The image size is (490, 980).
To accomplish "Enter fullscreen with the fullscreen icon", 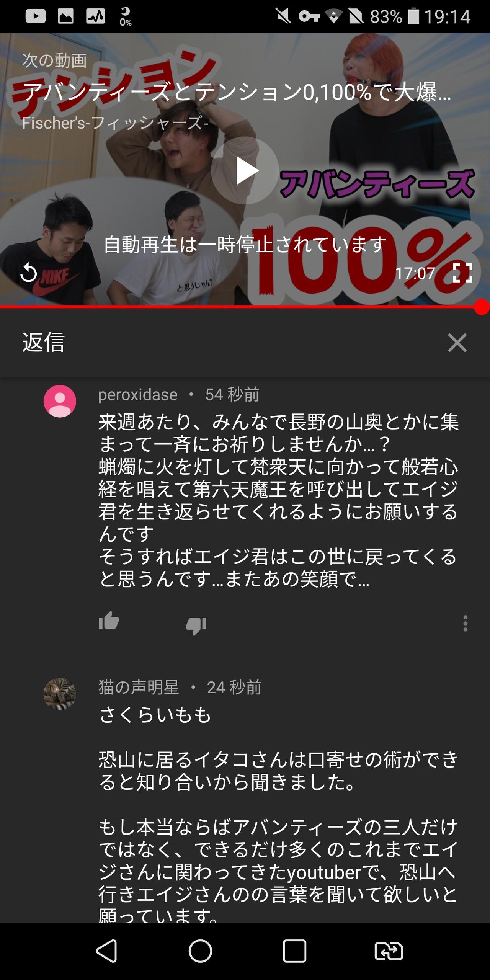I will coord(462,273).
